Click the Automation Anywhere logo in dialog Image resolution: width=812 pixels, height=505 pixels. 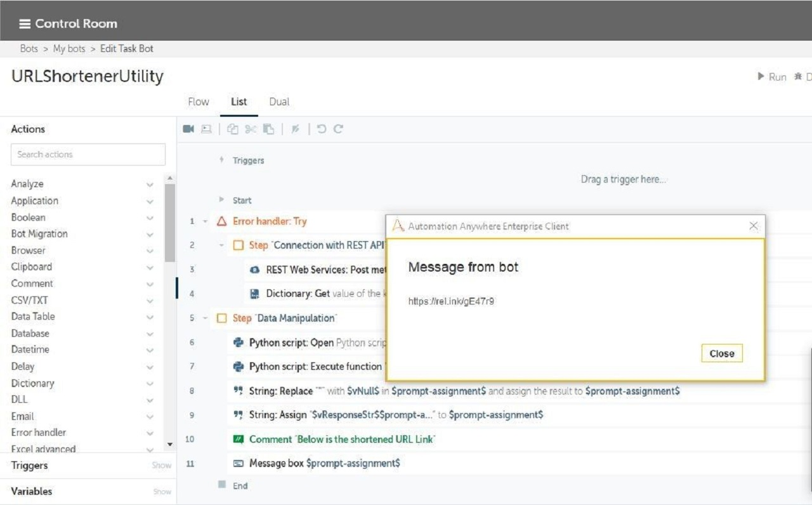pos(398,226)
